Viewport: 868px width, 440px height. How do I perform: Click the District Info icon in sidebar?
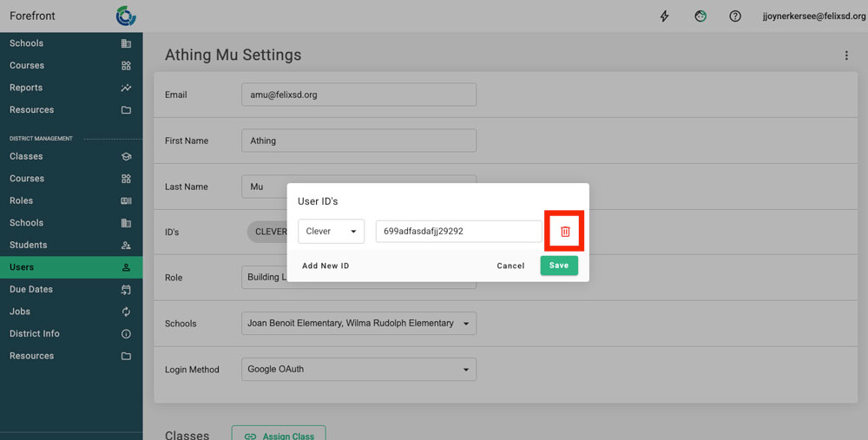click(126, 334)
